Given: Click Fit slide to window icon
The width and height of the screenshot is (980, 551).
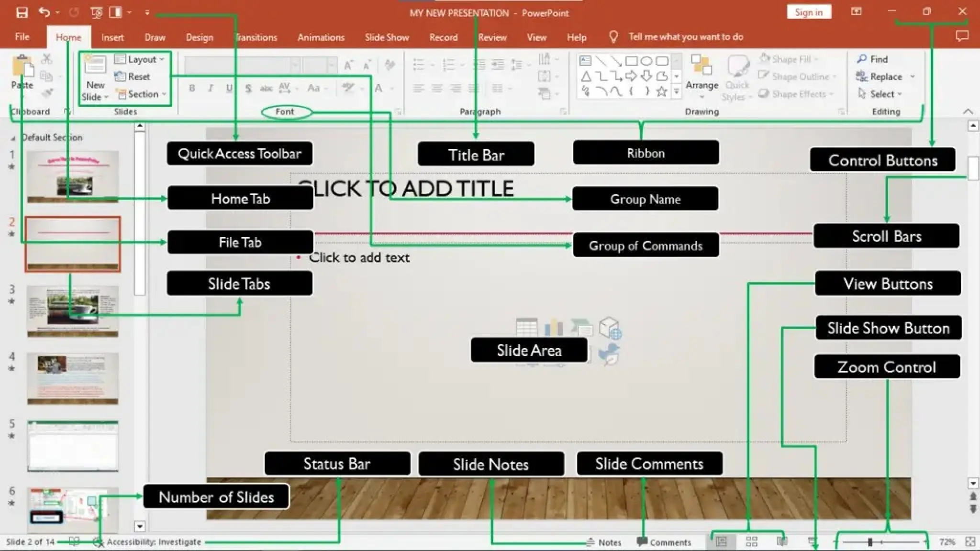Looking at the screenshot, I should pyautogui.click(x=970, y=541).
